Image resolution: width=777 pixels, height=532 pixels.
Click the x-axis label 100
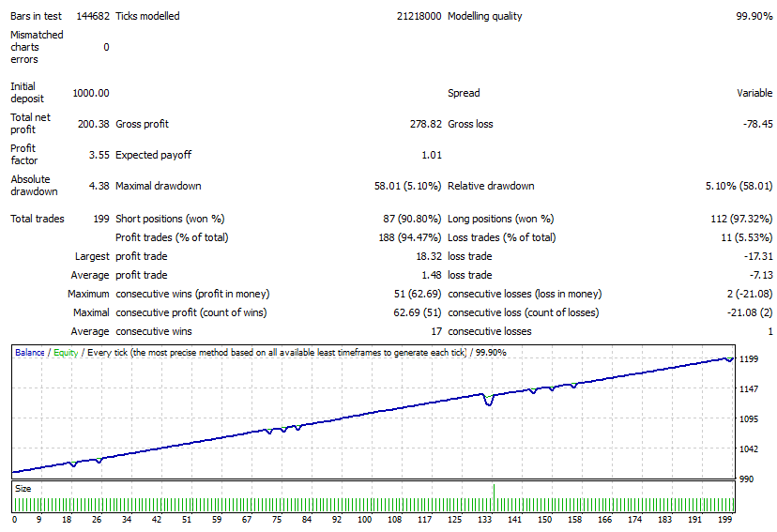point(365,520)
